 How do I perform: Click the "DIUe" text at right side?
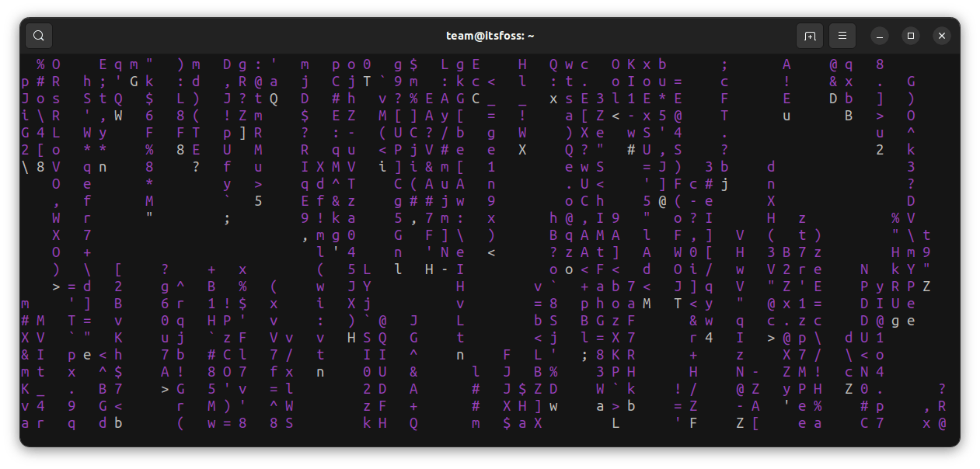888,304
